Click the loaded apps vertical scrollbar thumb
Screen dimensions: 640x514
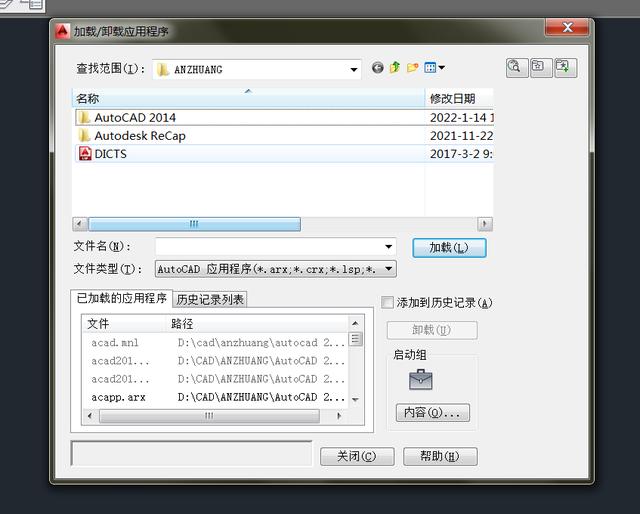(x=355, y=339)
